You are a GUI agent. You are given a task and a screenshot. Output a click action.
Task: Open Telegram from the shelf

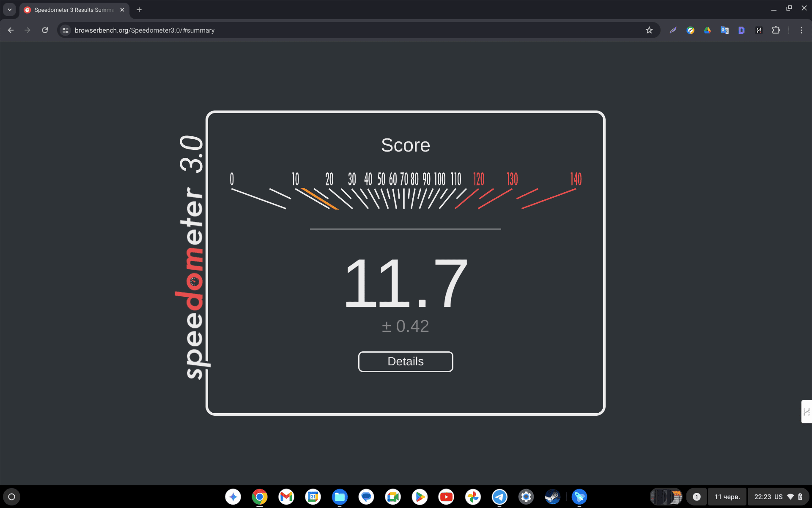point(499,497)
